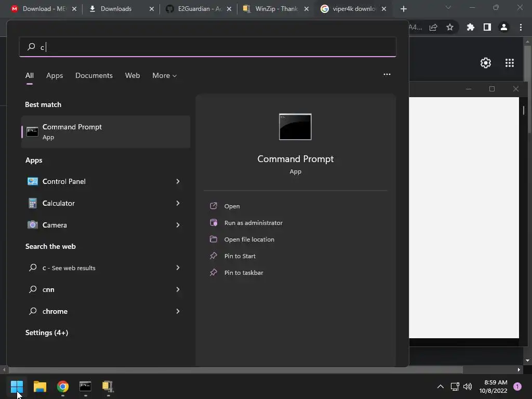Expand Calculator result arrow
This screenshot has width=532, height=399.
point(178,203)
